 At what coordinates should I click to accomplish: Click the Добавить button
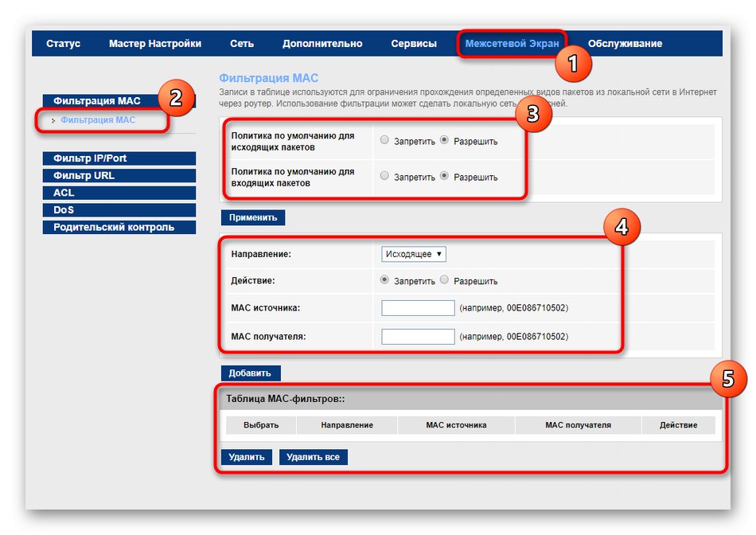[250, 373]
